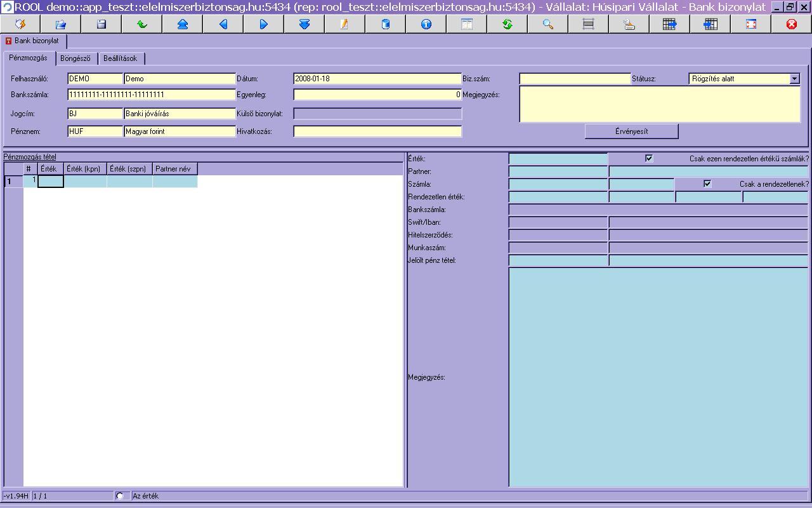
Task: Expand the Státusz dropdown arrow
Action: point(794,79)
